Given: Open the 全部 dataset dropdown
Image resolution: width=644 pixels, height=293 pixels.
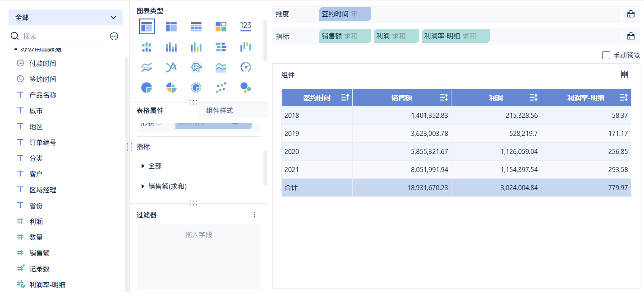Looking at the screenshot, I should (x=65, y=17).
